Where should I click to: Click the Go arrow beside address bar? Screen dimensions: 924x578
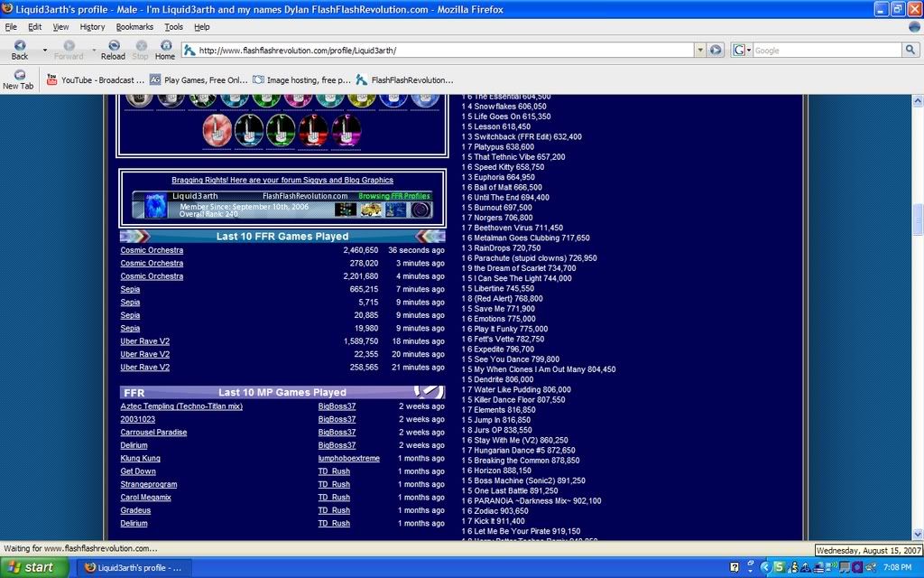point(716,51)
